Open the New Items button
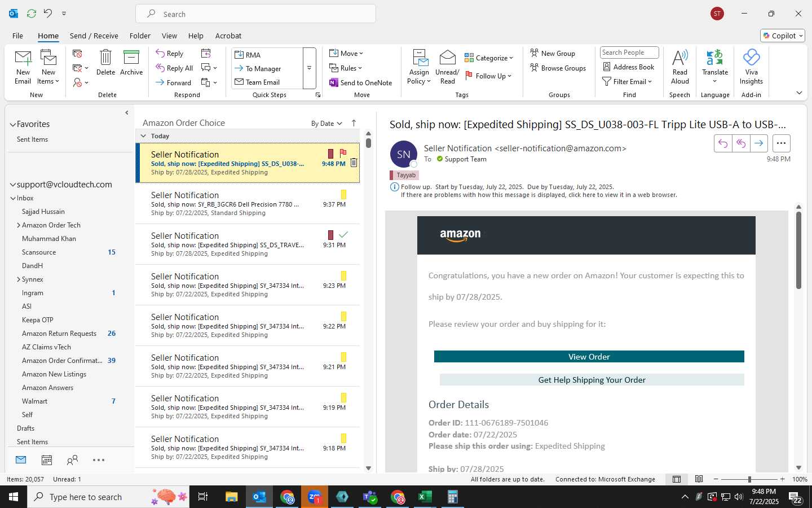The width and height of the screenshot is (812, 508). [48, 67]
